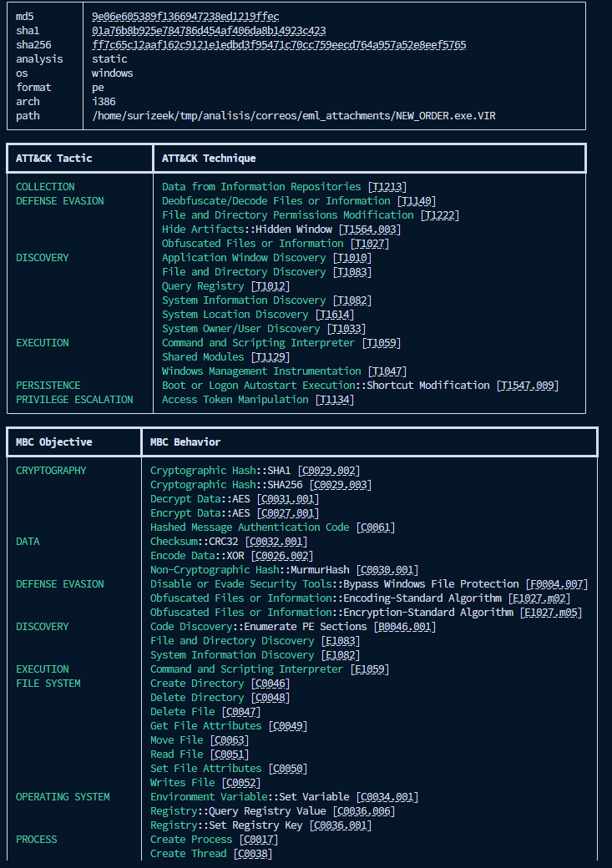Click the C0026.002 XOR ID
The width and height of the screenshot is (612, 868).
pyautogui.click(x=282, y=556)
